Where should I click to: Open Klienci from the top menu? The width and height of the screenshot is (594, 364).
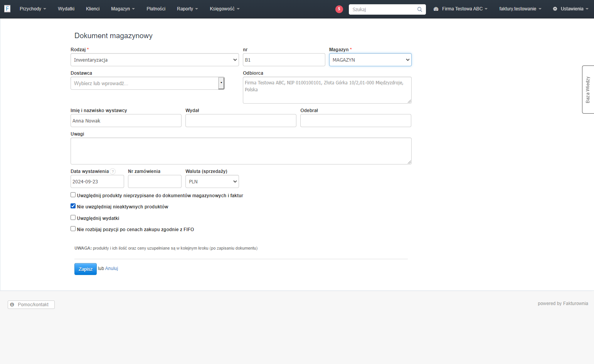(x=93, y=9)
